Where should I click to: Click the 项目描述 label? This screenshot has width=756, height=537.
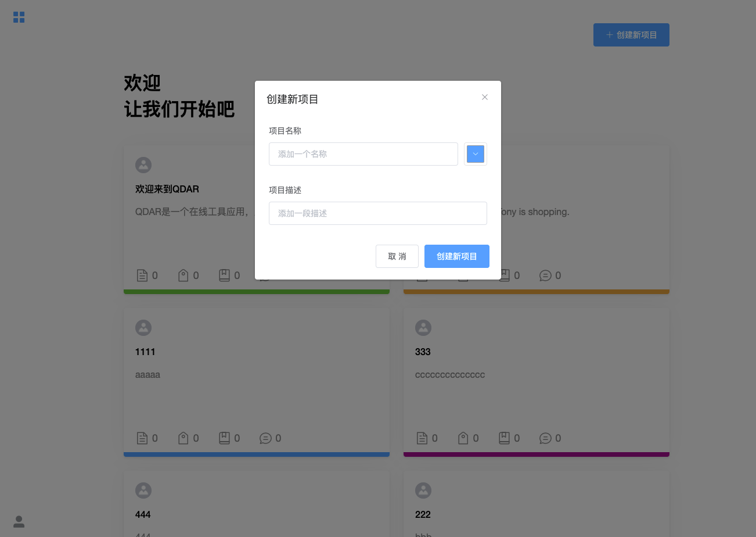tap(285, 190)
